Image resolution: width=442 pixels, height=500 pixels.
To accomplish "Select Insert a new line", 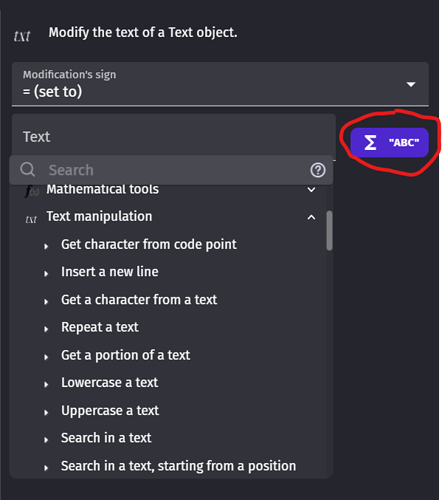I will pos(110,272).
